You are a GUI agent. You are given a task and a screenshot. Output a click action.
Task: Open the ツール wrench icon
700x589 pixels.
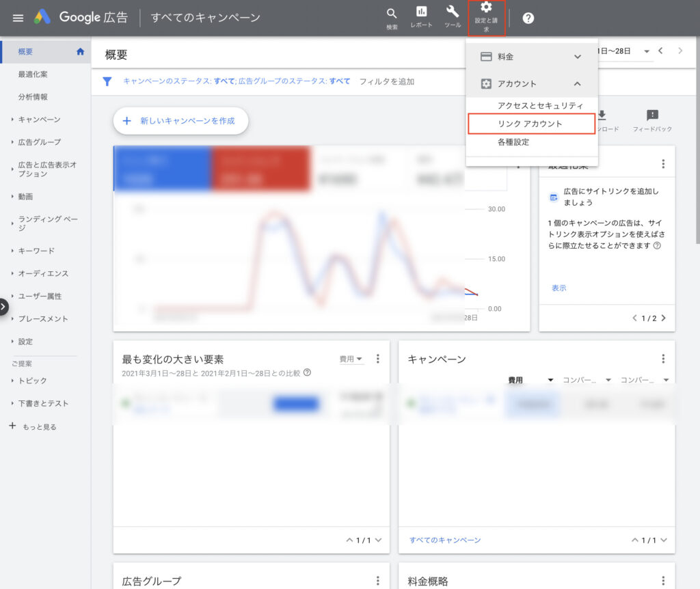pos(453,12)
